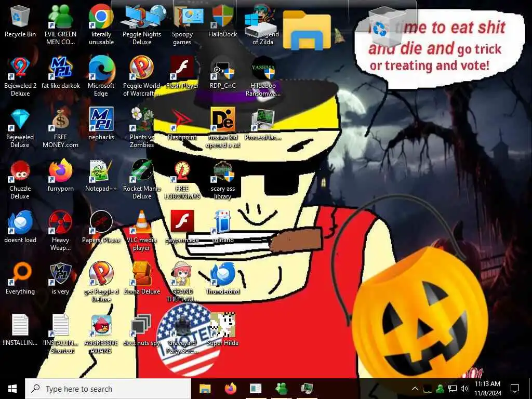Focus the Type here to search box
The height and width of the screenshot is (399, 532).
coord(108,389)
